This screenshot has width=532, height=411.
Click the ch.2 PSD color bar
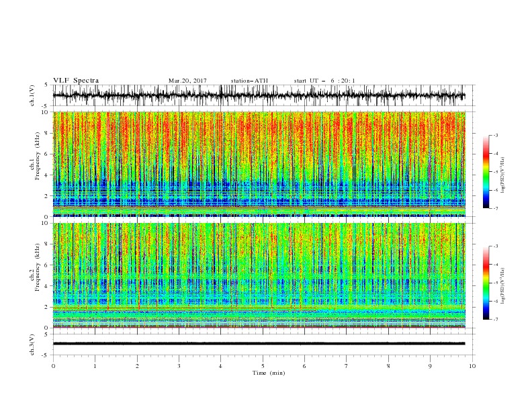tap(486, 283)
